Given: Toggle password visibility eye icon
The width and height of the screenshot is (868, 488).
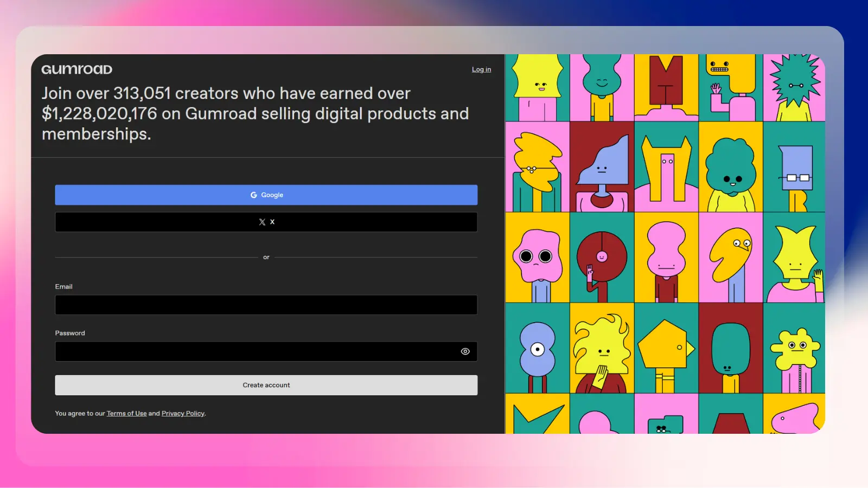Looking at the screenshot, I should coord(465,351).
